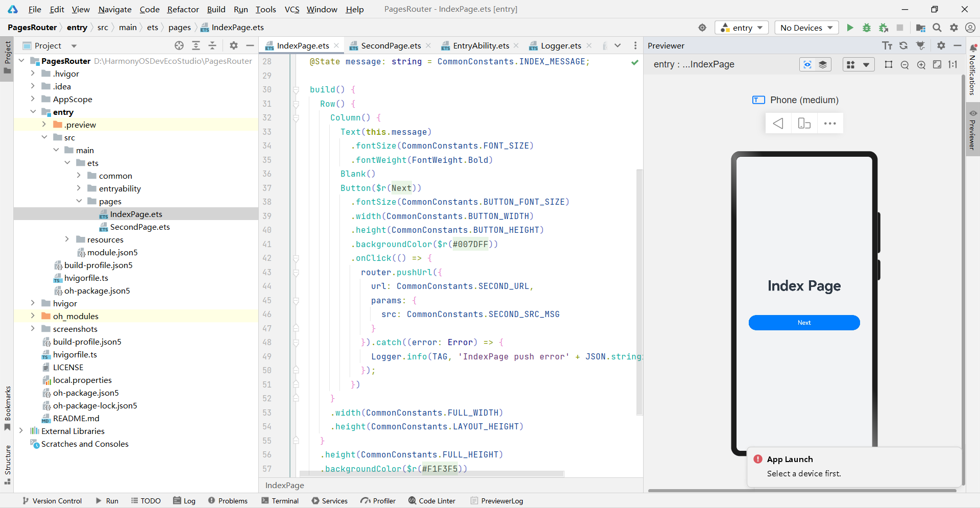Hide the Project panel
The image size is (980, 508).
[x=250, y=45]
